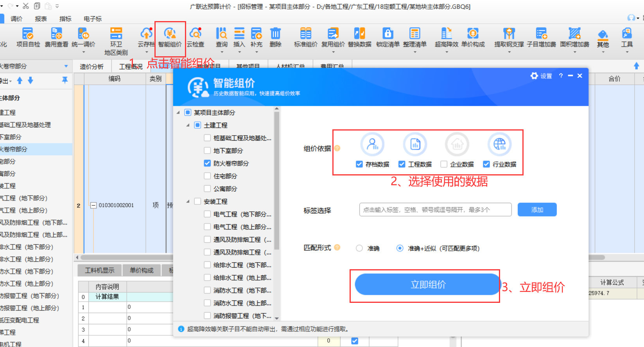Move selected item down with down arrow
The height and width of the screenshot is (347, 644).
tap(30, 80)
